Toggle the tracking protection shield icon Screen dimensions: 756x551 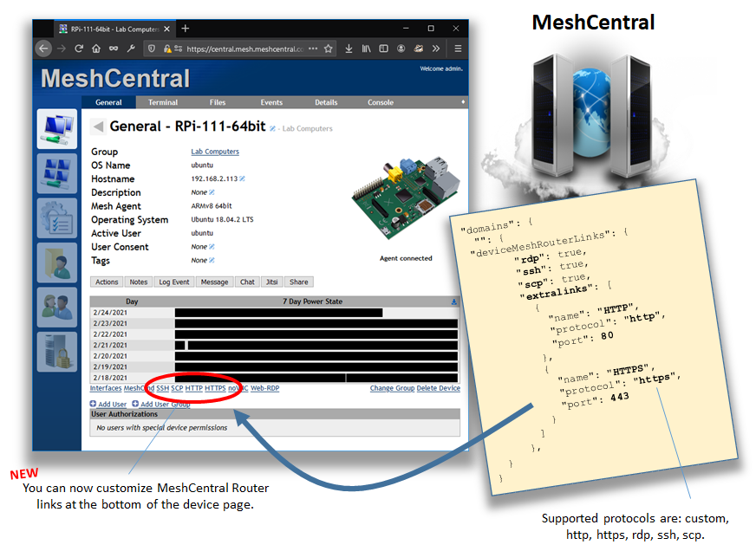pos(150,49)
